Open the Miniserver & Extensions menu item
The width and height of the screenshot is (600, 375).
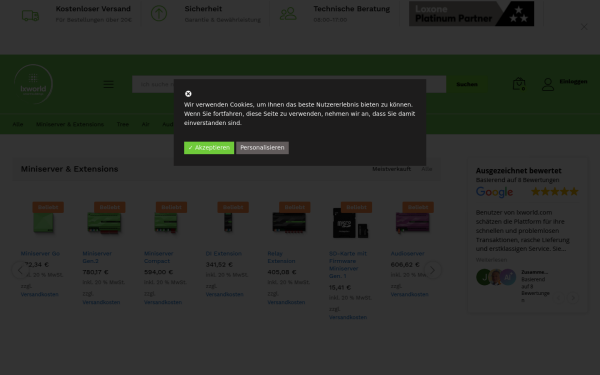coord(70,124)
